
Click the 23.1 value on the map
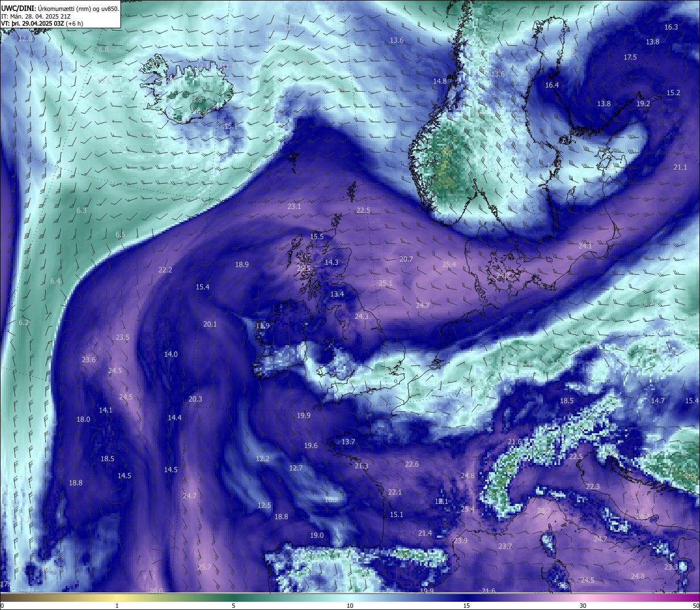[294, 207]
